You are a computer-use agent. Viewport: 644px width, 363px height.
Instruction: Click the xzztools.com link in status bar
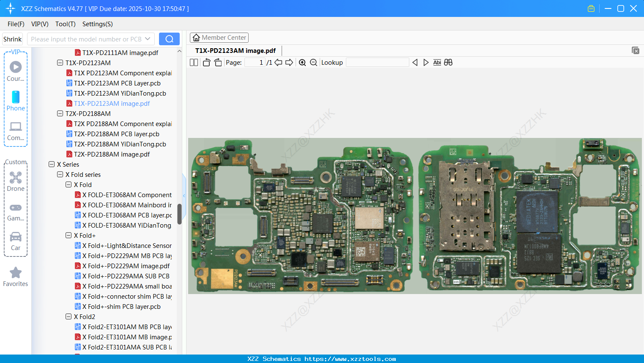[x=350, y=359]
